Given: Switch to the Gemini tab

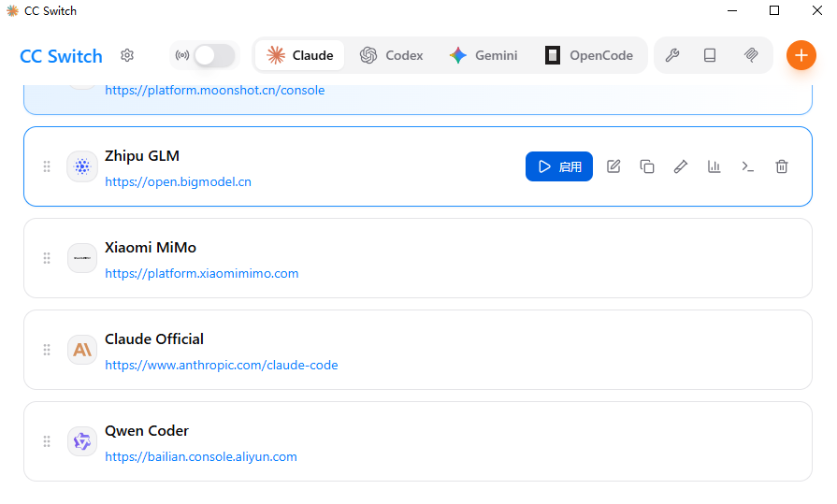Looking at the screenshot, I should tap(483, 55).
